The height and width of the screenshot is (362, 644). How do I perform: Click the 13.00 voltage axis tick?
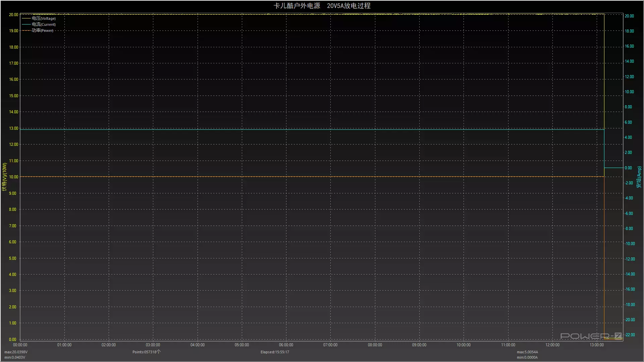click(14, 128)
